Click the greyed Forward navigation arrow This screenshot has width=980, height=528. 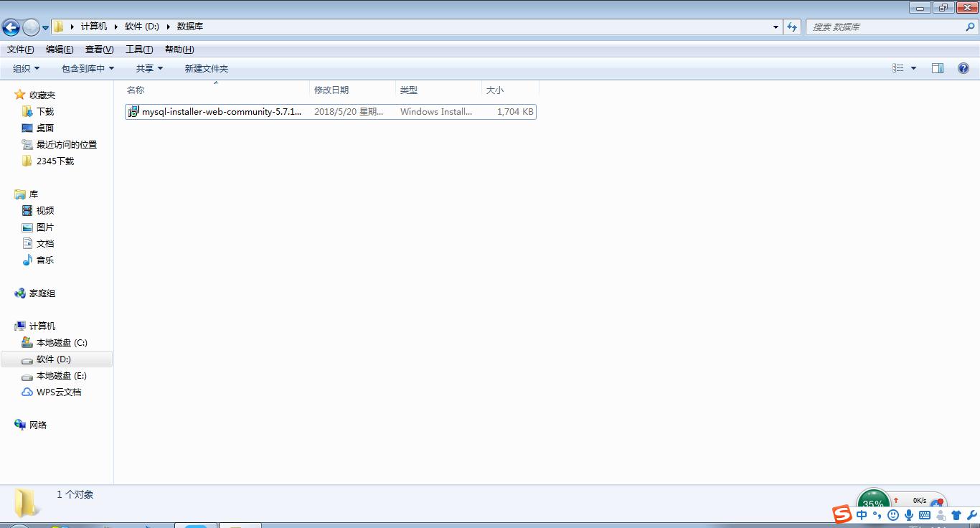31,27
